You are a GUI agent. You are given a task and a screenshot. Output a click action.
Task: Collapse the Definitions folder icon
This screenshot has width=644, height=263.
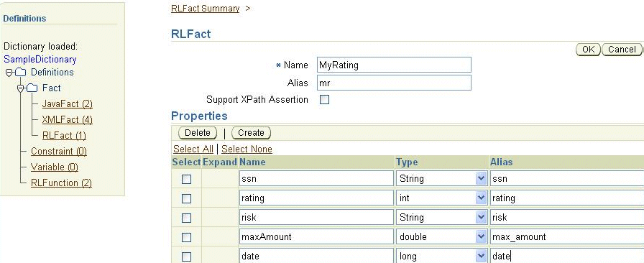[x=9, y=73]
